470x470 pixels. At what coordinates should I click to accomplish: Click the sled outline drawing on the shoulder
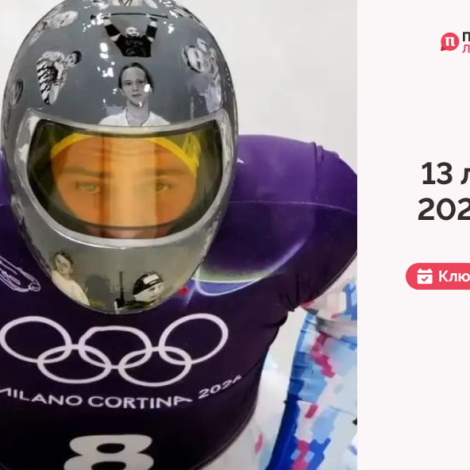click(x=18, y=274)
